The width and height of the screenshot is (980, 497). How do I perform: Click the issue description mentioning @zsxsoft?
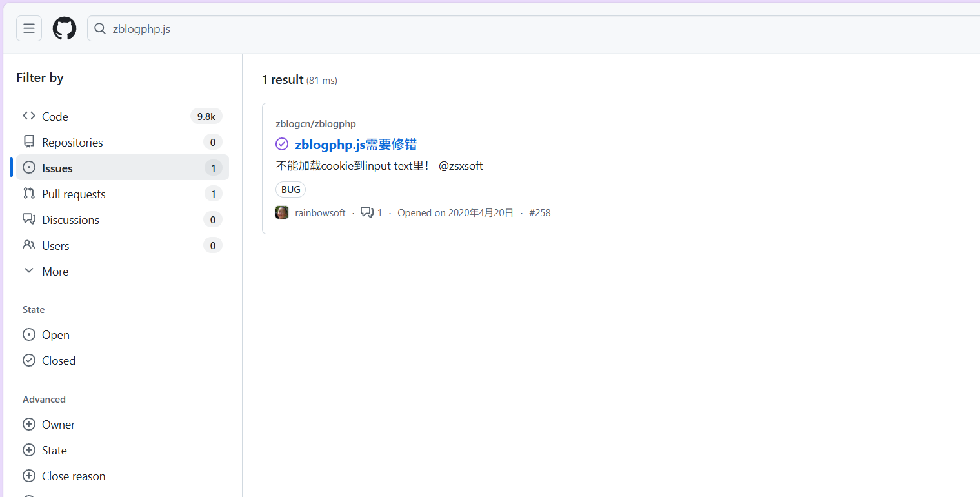click(x=379, y=166)
